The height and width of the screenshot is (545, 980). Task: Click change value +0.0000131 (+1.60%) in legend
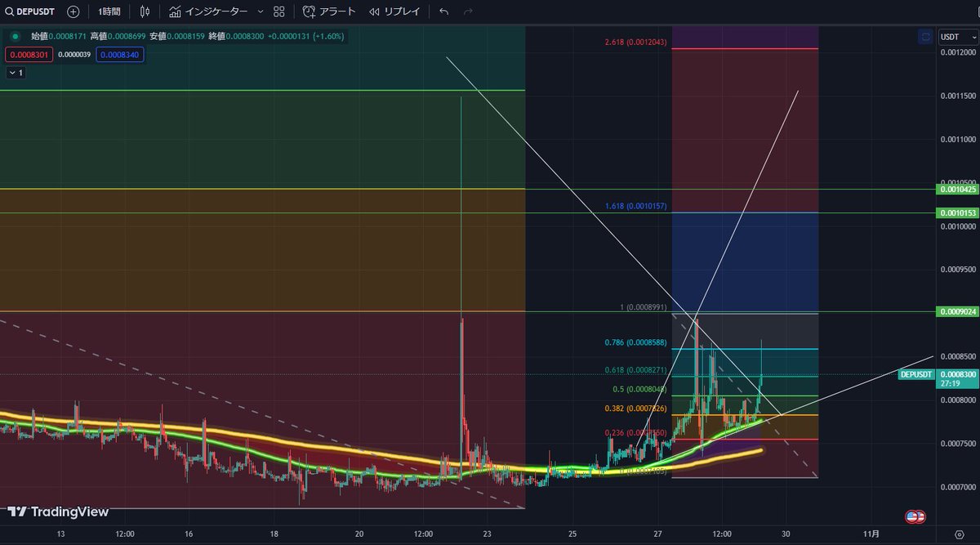point(307,36)
